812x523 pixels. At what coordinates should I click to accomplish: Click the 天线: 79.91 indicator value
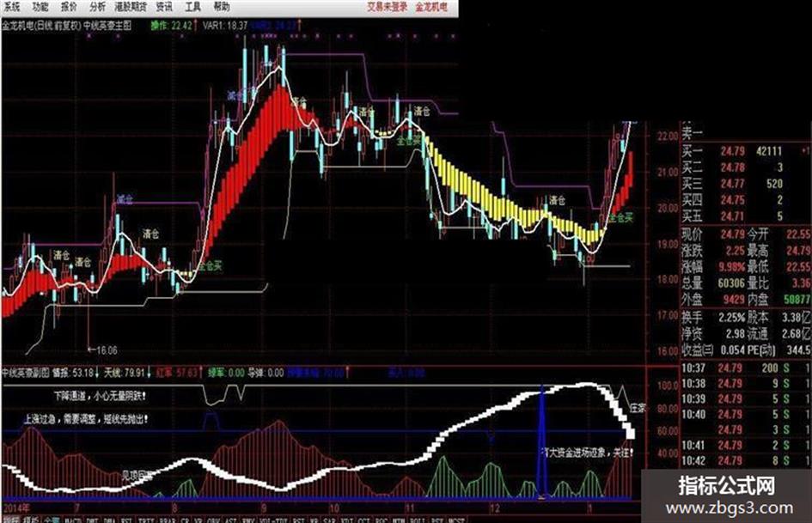(x=125, y=373)
